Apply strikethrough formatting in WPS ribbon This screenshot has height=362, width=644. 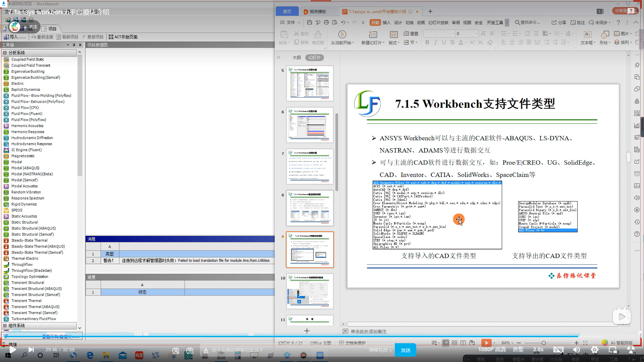(x=452, y=42)
